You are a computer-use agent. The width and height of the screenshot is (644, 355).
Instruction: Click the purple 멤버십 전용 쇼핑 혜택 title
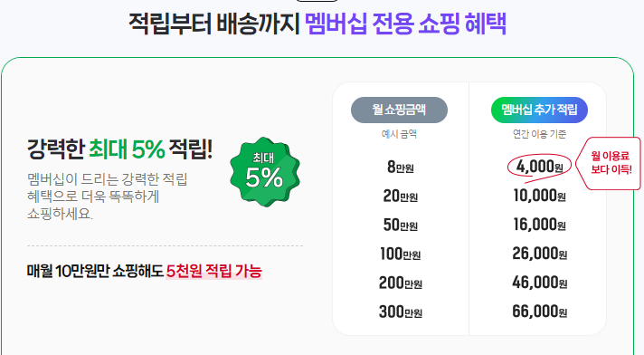point(405,24)
